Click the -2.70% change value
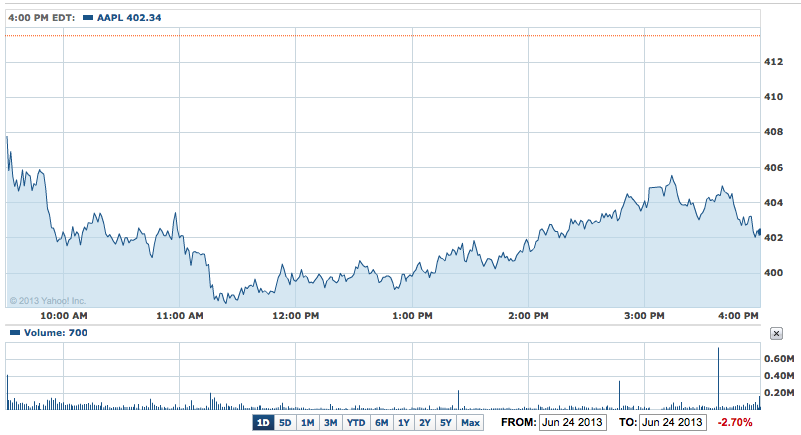801x435 pixels. (x=735, y=423)
